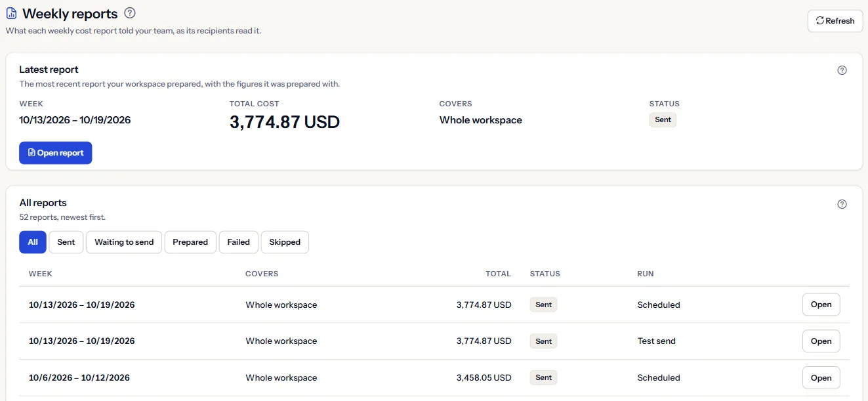Open help icon in Latest report card
Viewport: 868px width, 401px height.
tap(842, 70)
